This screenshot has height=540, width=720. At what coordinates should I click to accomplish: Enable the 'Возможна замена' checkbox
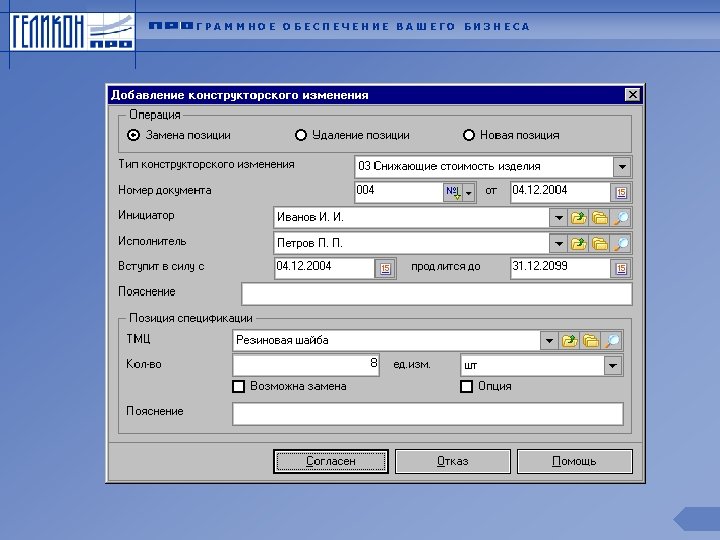239,387
